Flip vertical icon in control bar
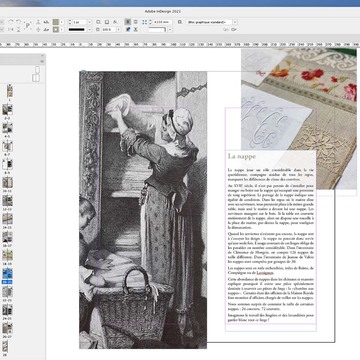 [x=18, y=29]
